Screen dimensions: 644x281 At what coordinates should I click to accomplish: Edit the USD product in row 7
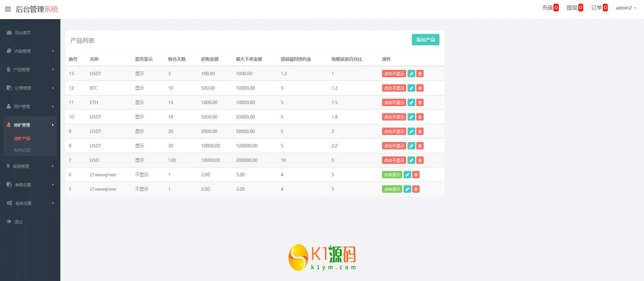click(x=411, y=160)
